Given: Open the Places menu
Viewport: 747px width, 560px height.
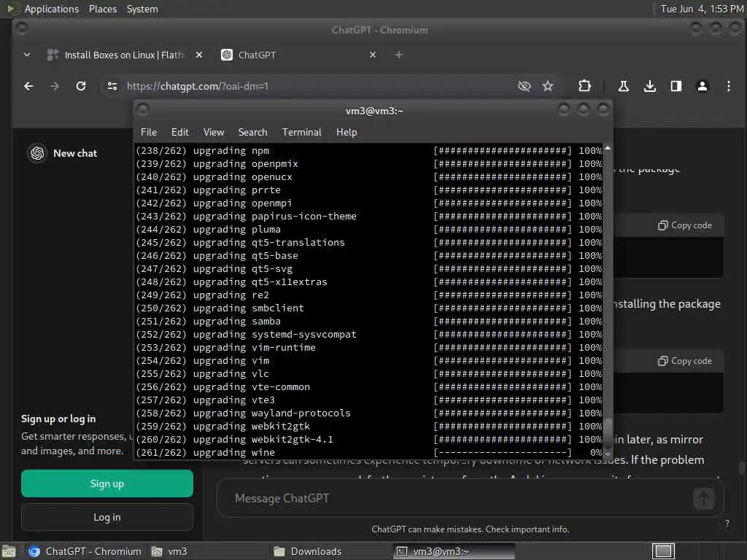Looking at the screenshot, I should tap(102, 9).
